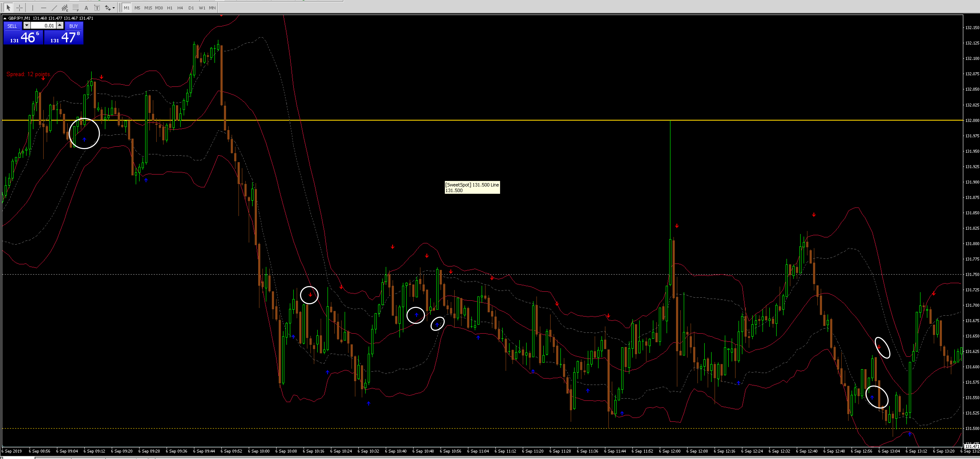Screen dimensions: 980x459
Task: Activate the crosshair tool
Action: (x=19, y=8)
